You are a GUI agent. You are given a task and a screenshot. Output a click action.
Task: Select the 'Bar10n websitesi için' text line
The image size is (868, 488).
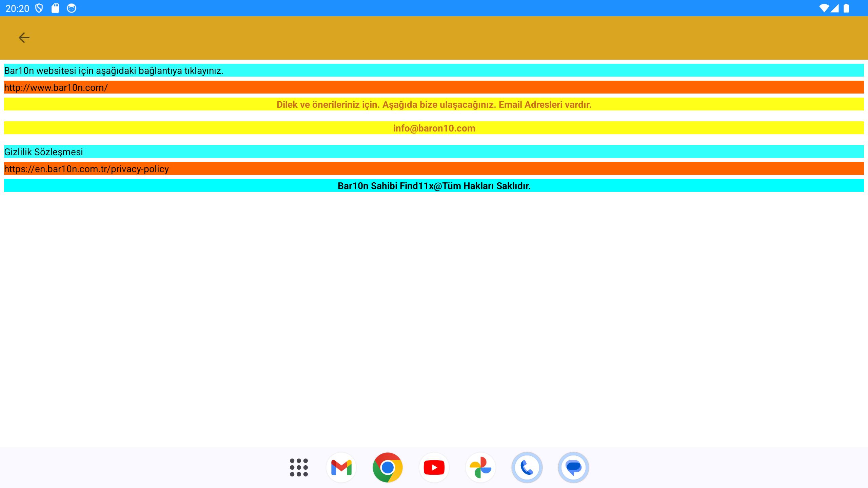tap(434, 70)
